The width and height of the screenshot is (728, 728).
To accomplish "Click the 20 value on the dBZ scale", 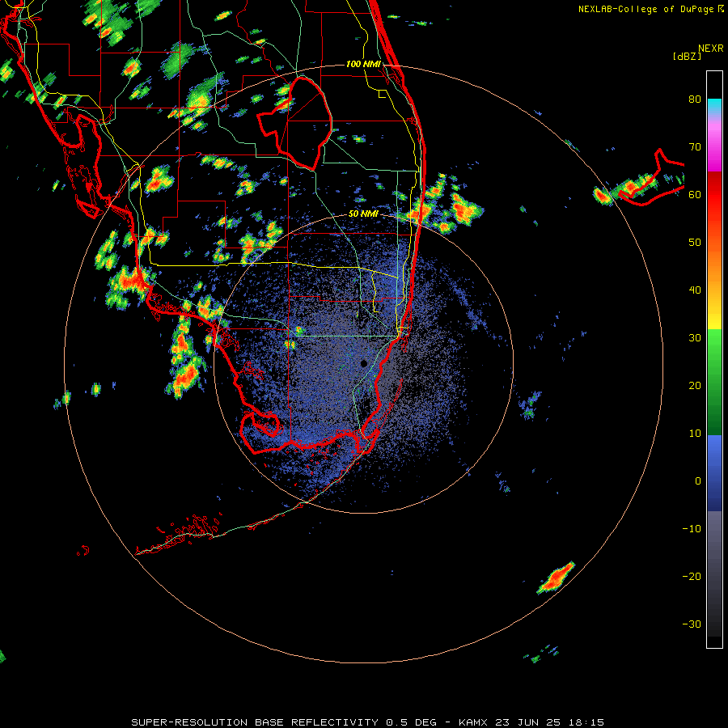I will coord(695,385).
